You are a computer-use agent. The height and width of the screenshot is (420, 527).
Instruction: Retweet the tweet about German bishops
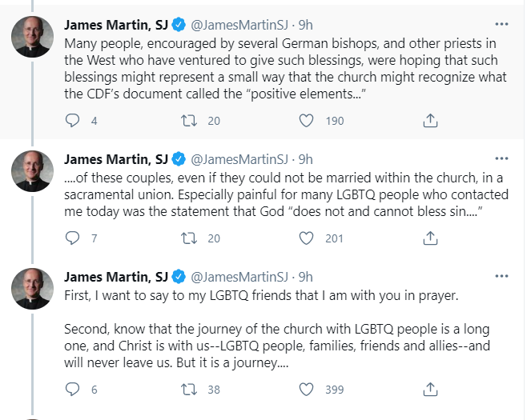click(x=189, y=121)
